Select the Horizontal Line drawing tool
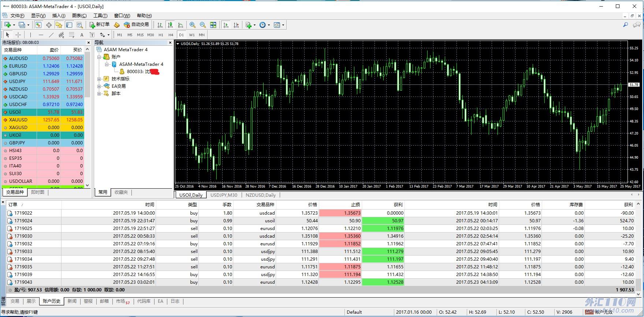The width and height of the screenshot is (644, 317). click(41, 35)
